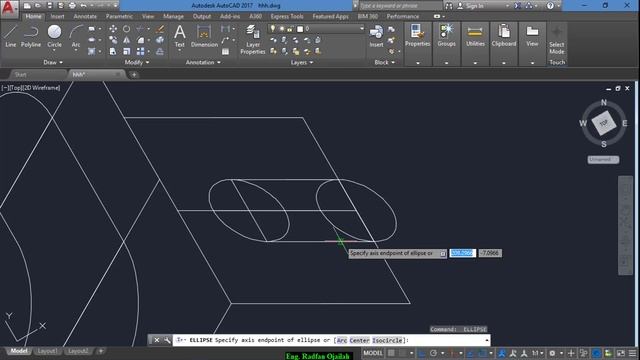640x360 pixels.
Task: Click the Mirror tool icon
Action: (127, 40)
